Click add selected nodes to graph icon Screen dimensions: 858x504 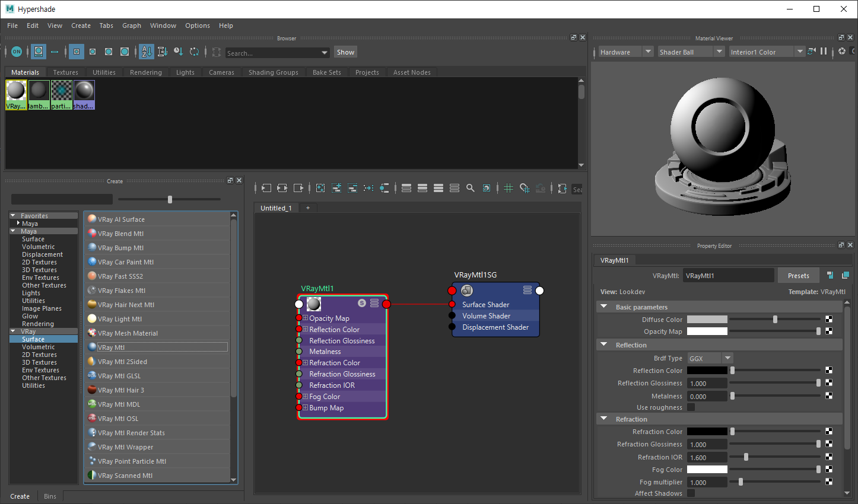tap(336, 188)
